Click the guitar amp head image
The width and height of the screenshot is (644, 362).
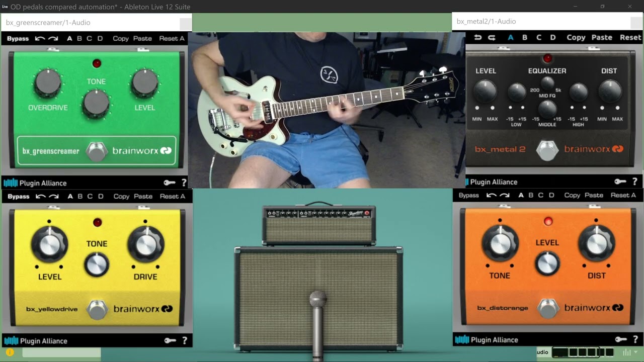coord(319,226)
